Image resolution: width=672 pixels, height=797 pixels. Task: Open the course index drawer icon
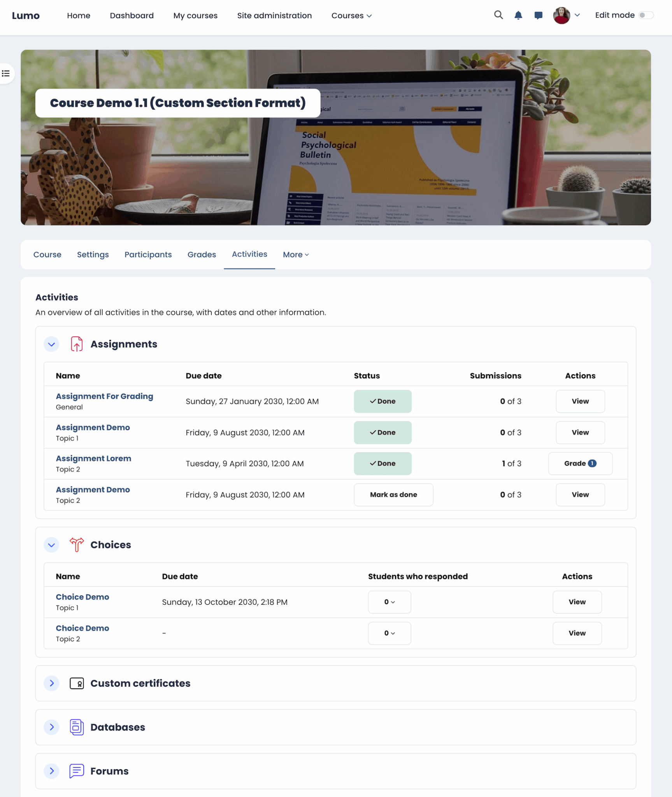pos(6,73)
